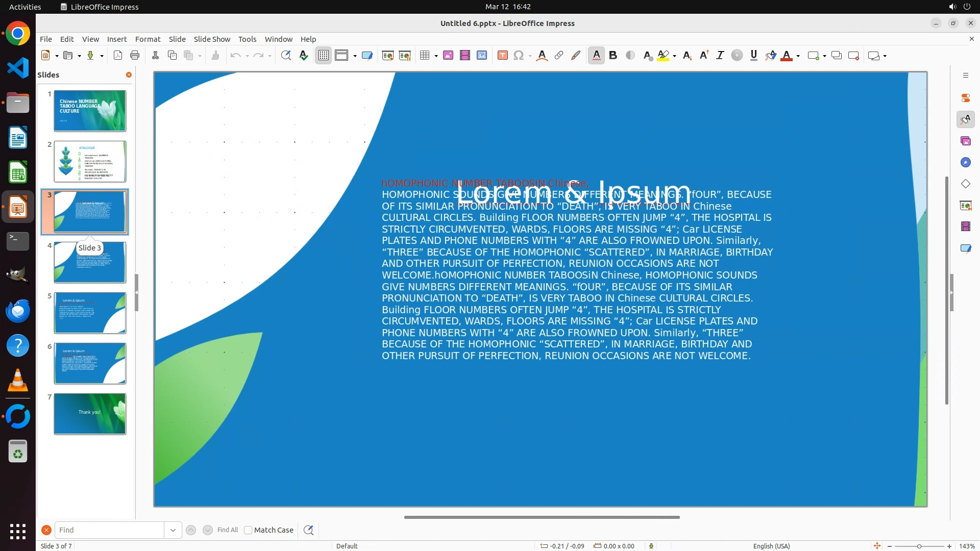980x551 pixels.
Task: Click the zoom slider in status bar
Action: 919,546
